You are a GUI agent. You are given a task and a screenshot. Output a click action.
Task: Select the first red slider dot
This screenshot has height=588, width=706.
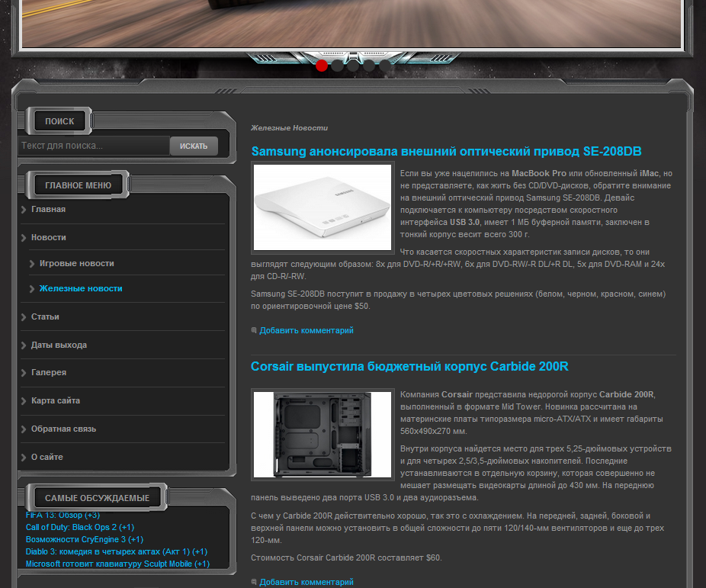(x=322, y=66)
